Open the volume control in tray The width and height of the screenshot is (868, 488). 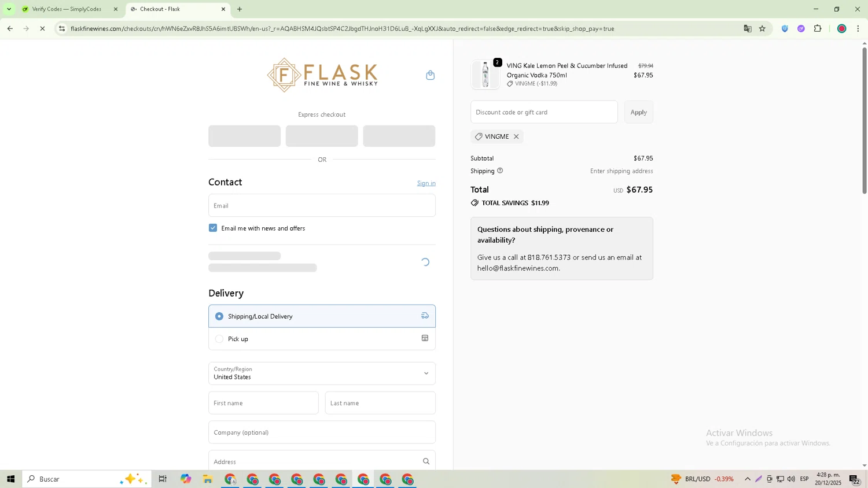(791, 479)
